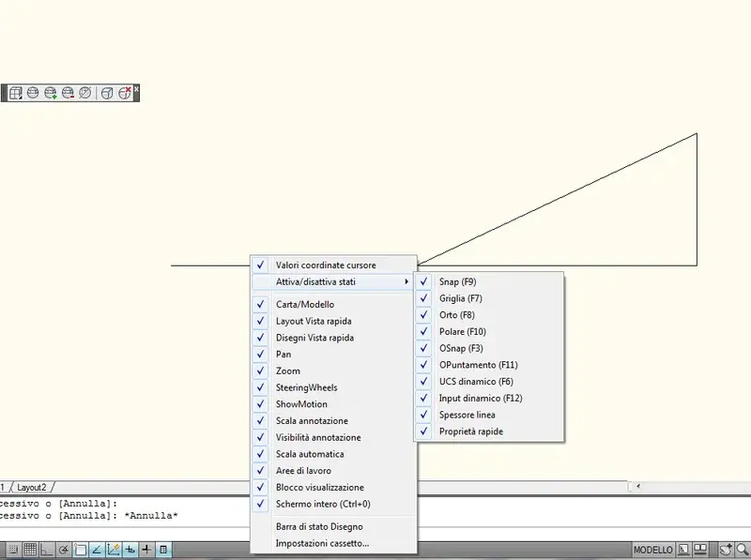Toggle Orto (F8) in submenu

489,315
